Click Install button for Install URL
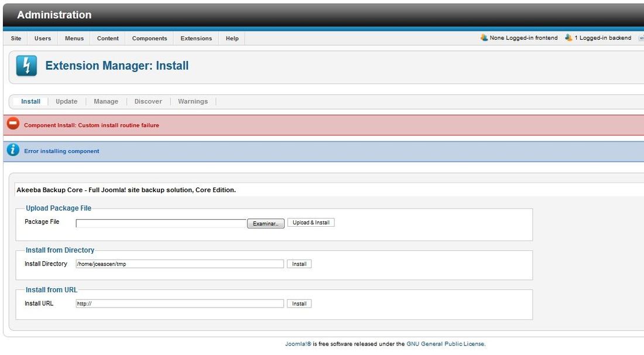This screenshot has height=355, width=644. [299, 303]
